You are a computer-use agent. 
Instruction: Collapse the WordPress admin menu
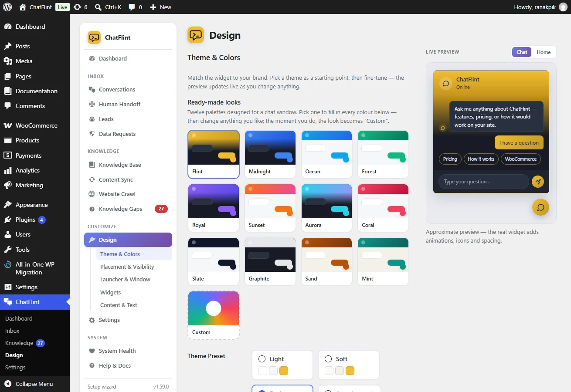(35, 384)
